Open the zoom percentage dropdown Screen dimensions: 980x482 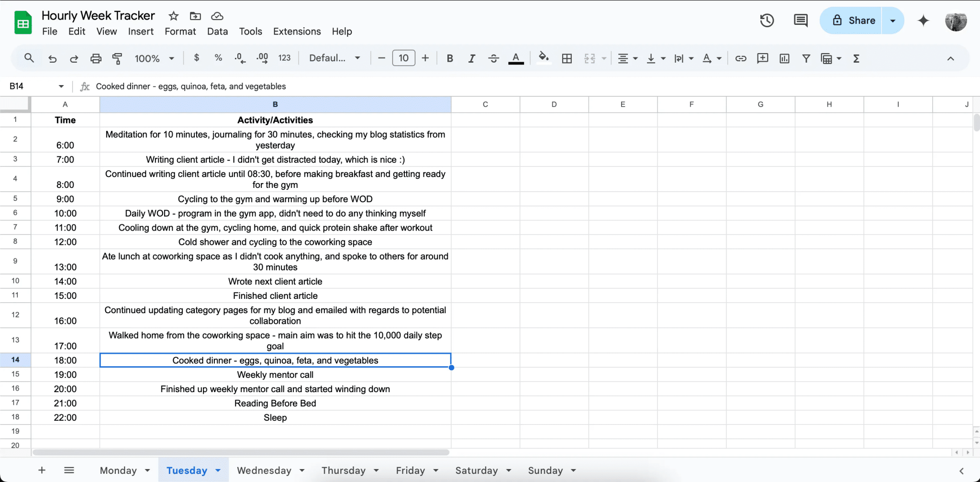pos(154,58)
